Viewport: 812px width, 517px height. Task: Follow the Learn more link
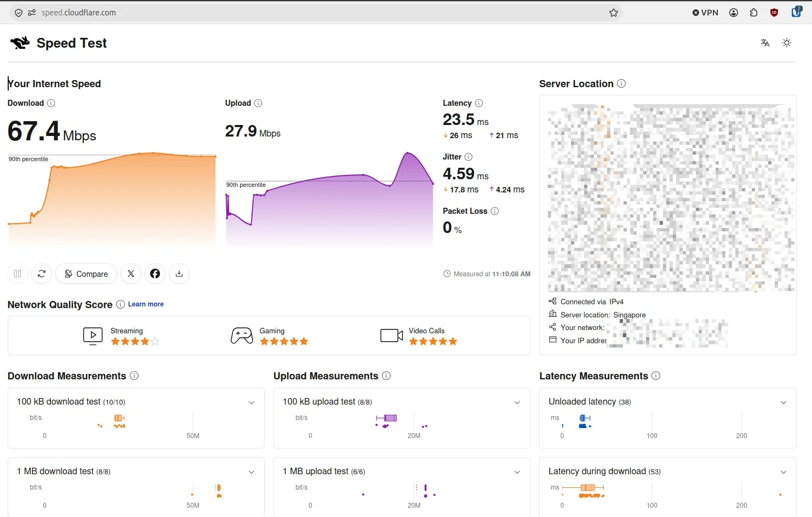pos(146,304)
